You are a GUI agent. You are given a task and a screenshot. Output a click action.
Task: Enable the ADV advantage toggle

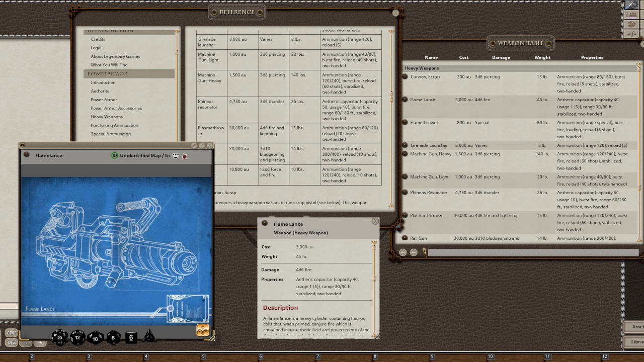[x=10, y=332]
